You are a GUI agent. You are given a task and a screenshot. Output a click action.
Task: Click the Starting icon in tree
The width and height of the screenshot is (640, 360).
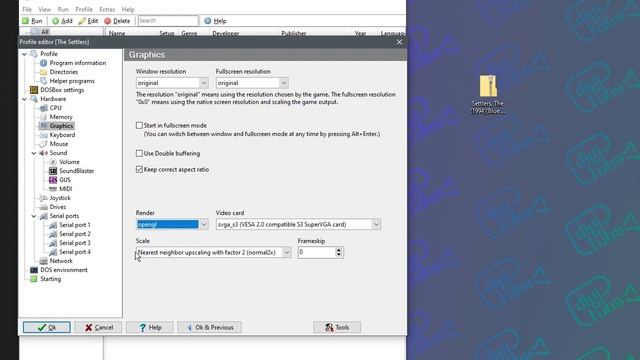[34, 279]
